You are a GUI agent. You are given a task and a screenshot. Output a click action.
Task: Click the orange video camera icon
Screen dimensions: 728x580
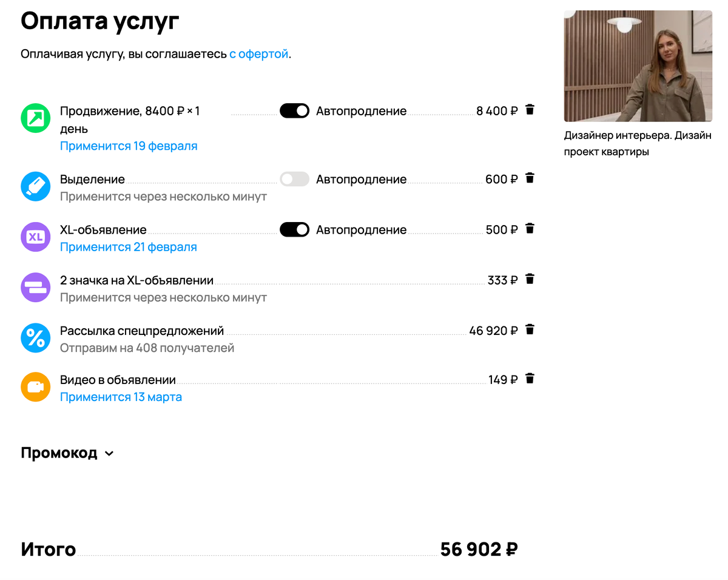coord(36,387)
